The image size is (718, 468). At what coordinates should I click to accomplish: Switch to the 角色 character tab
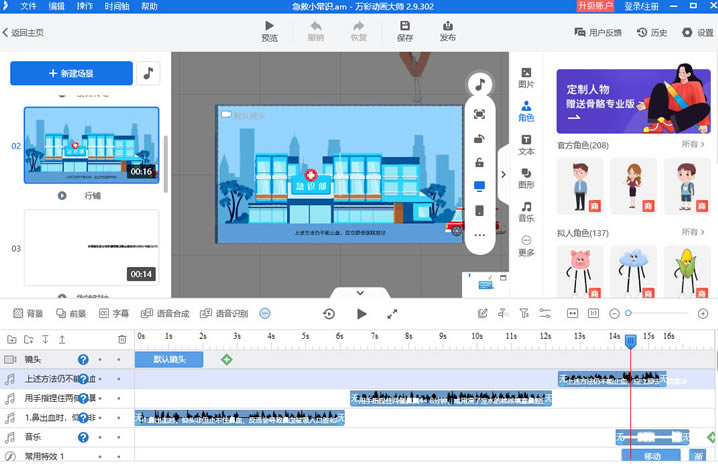526,111
